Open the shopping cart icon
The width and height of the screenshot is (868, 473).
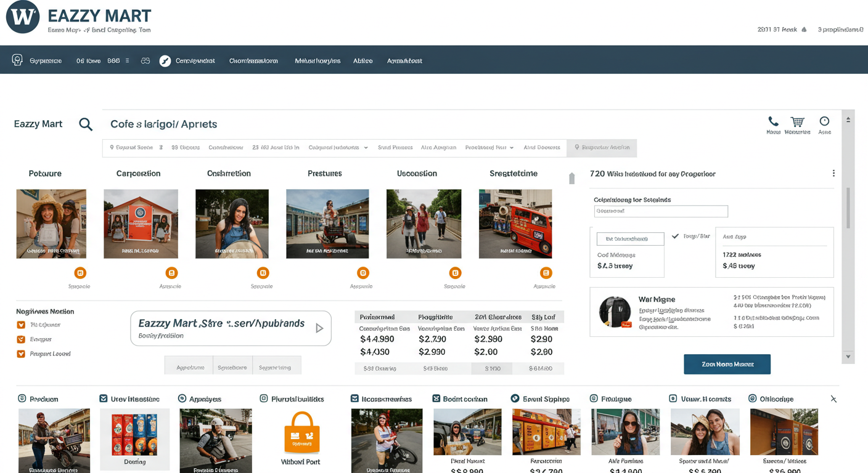click(x=797, y=122)
